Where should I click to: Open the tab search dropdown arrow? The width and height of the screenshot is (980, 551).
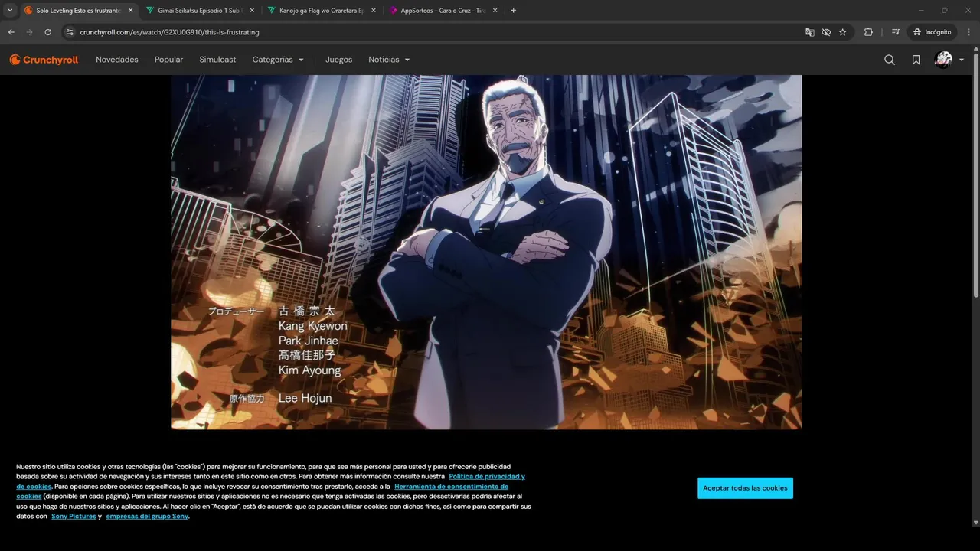tap(9, 11)
